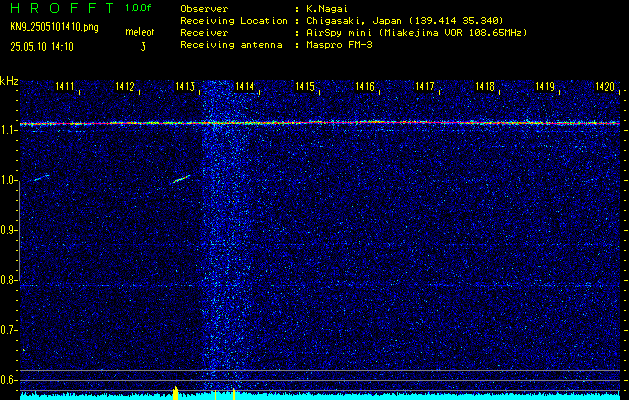The height and width of the screenshot is (400, 629).
Task: Select time label 1419
Action: 545,86
